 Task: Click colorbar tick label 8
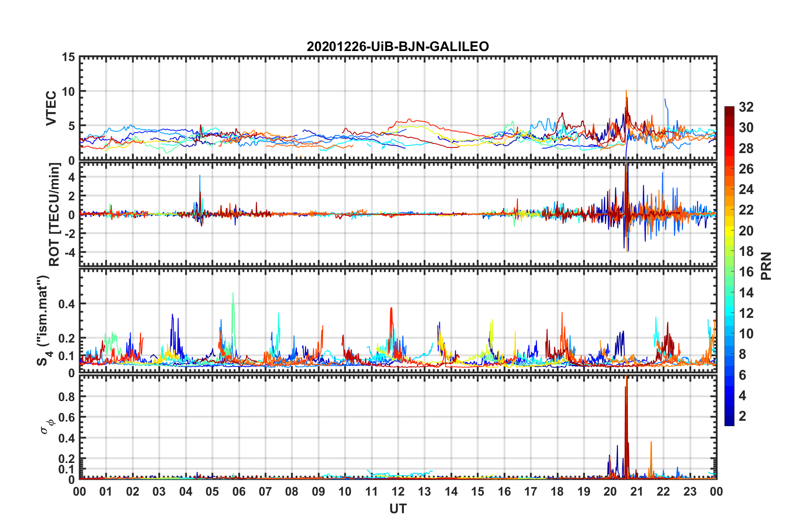742,354
